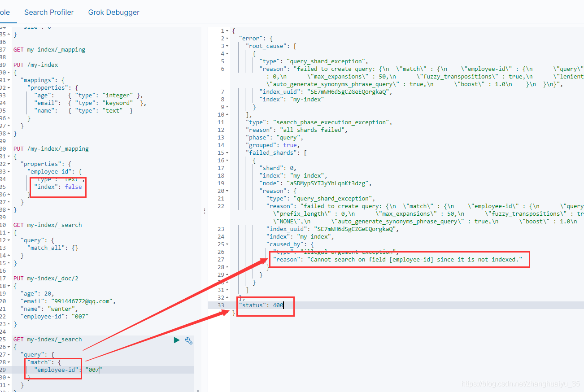Click "type": "search_phase_execution_exception" line
This screenshot has width=584, height=392.
pyautogui.click(x=319, y=122)
